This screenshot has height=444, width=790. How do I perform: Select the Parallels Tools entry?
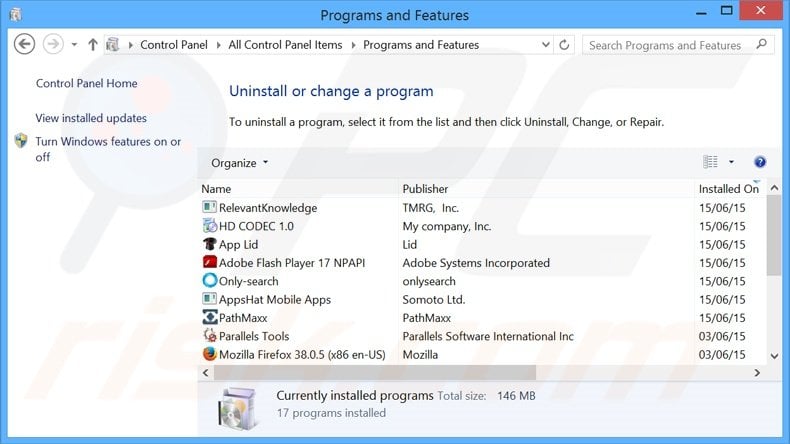(x=254, y=336)
